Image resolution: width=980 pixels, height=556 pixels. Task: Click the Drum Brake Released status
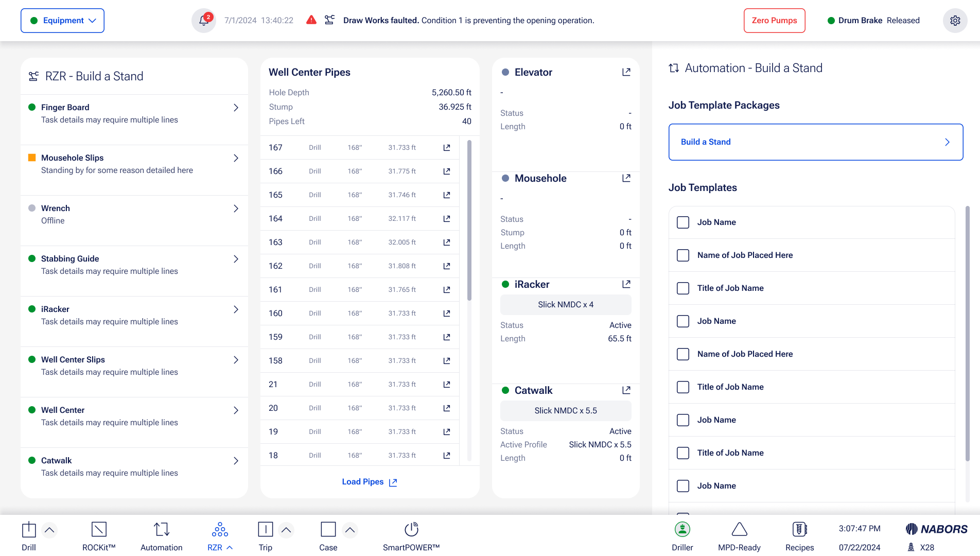pos(873,21)
